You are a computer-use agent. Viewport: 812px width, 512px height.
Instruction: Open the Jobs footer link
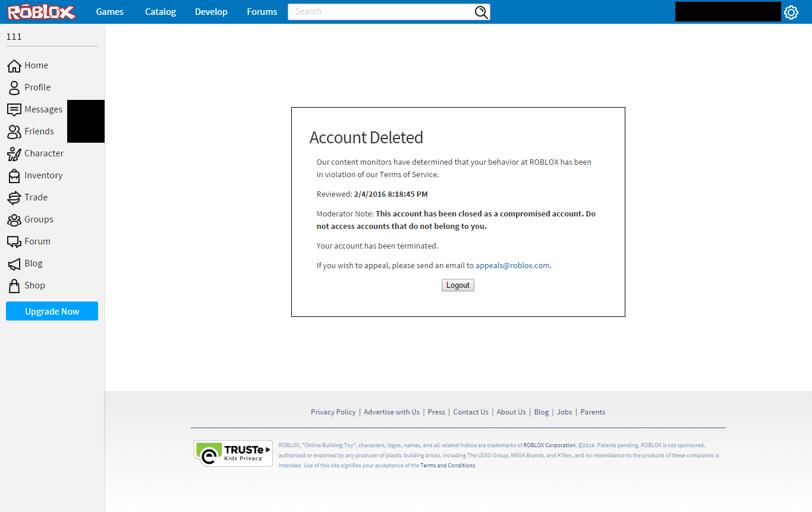[565, 412]
